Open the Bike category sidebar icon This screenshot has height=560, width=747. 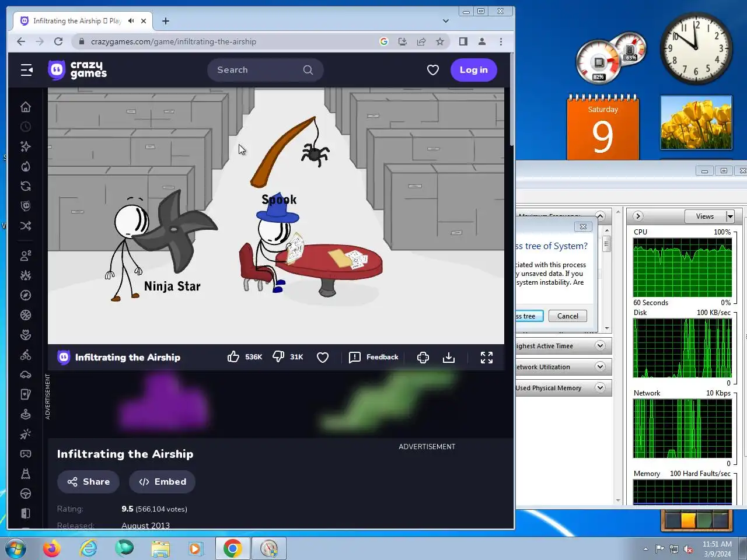tap(26, 355)
